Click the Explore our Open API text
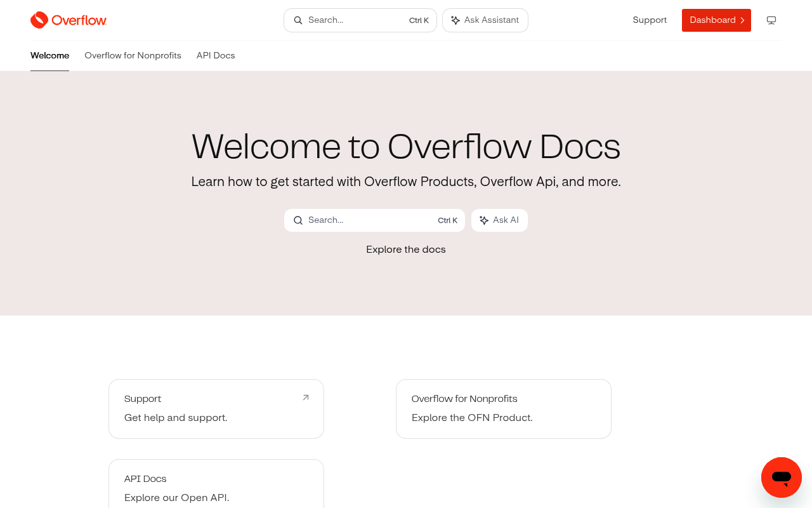 176,498
